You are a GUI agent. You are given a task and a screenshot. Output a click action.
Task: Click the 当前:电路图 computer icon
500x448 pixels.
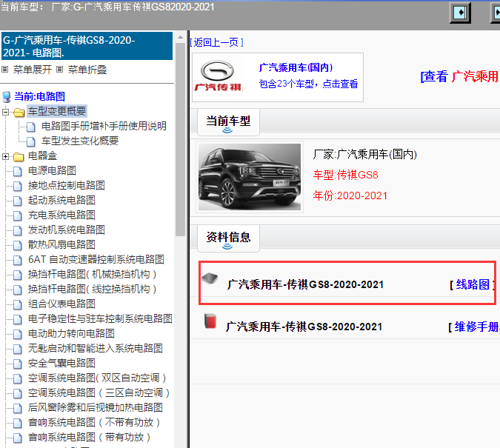(x=7, y=96)
